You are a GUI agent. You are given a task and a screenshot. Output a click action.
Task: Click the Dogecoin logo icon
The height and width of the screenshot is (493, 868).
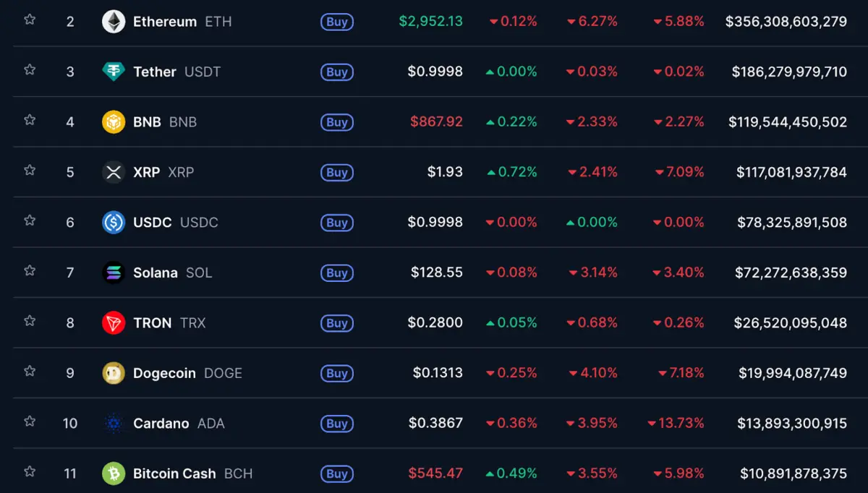point(114,373)
